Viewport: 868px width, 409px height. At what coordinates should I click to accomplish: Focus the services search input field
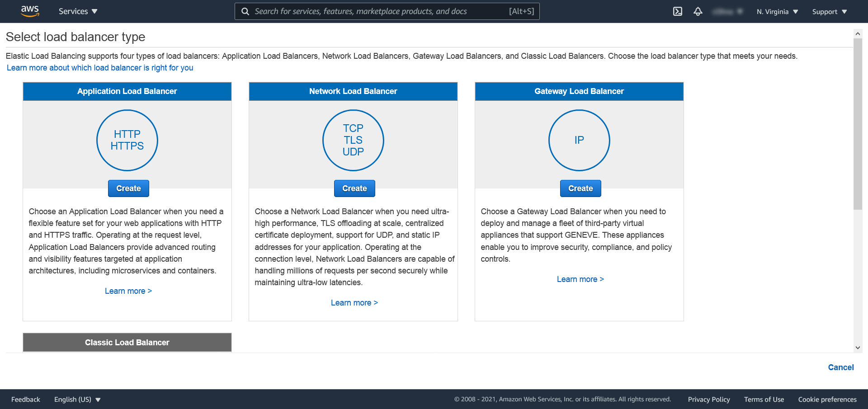pyautogui.click(x=387, y=11)
